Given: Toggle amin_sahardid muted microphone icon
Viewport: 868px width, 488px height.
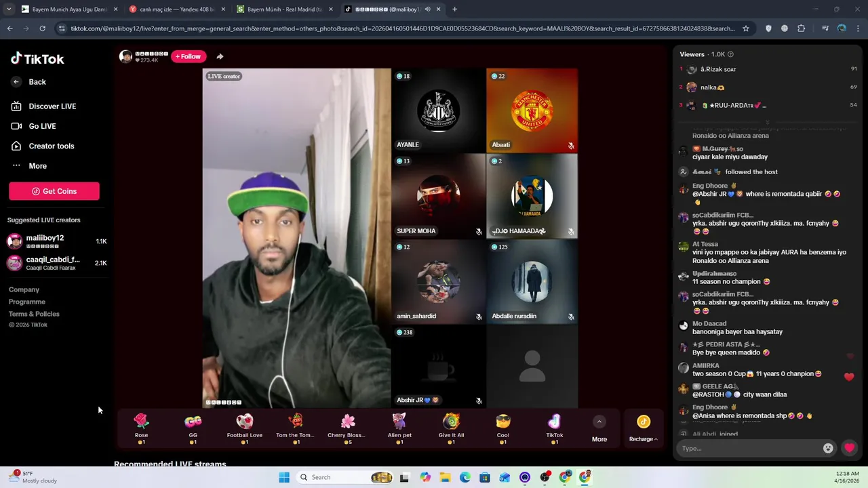Looking at the screenshot, I should [x=479, y=317].
